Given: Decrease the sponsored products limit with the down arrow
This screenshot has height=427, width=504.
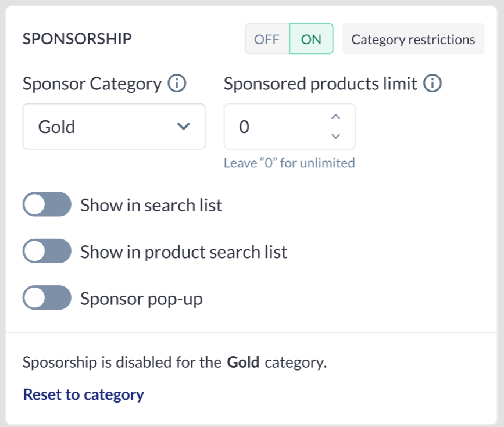Looking at the screenshot, I should 335,136.
